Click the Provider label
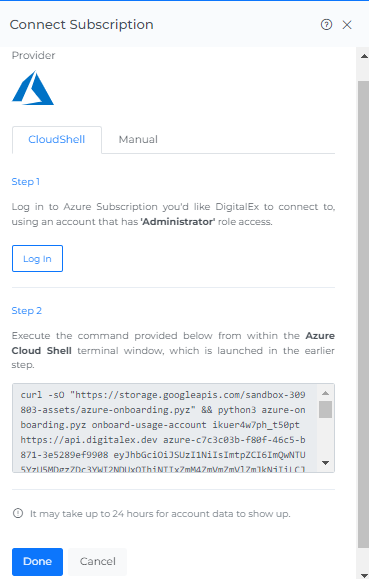Image resolution: width=369 pixels, height=579 pixels. tap(33, 55)
